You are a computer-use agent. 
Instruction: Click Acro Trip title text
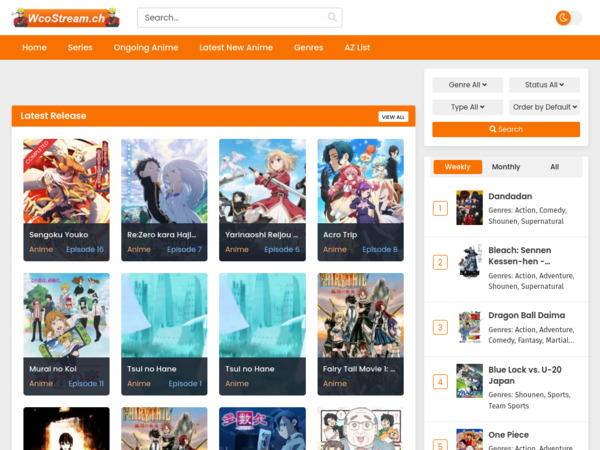[340, 235]
